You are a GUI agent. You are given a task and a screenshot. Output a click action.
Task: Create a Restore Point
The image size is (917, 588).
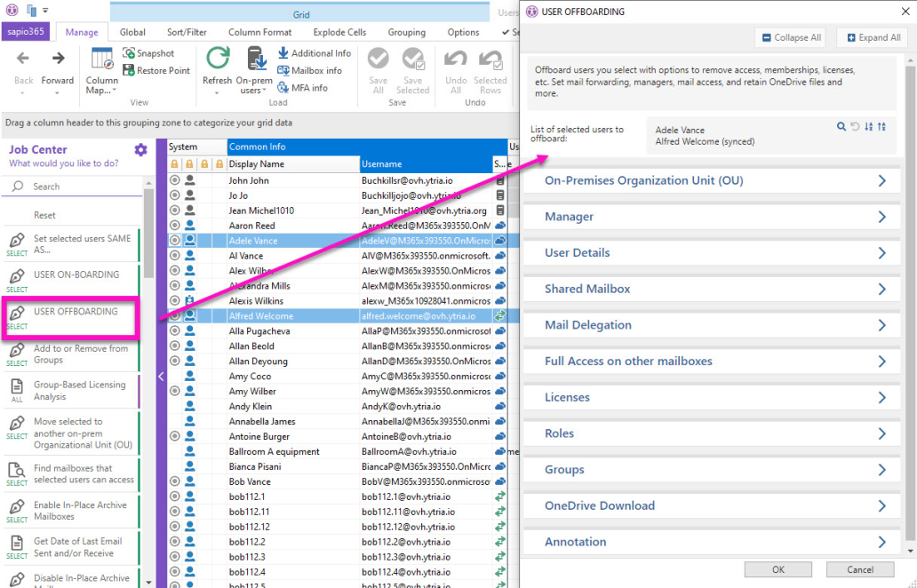(x=156, y=70)
